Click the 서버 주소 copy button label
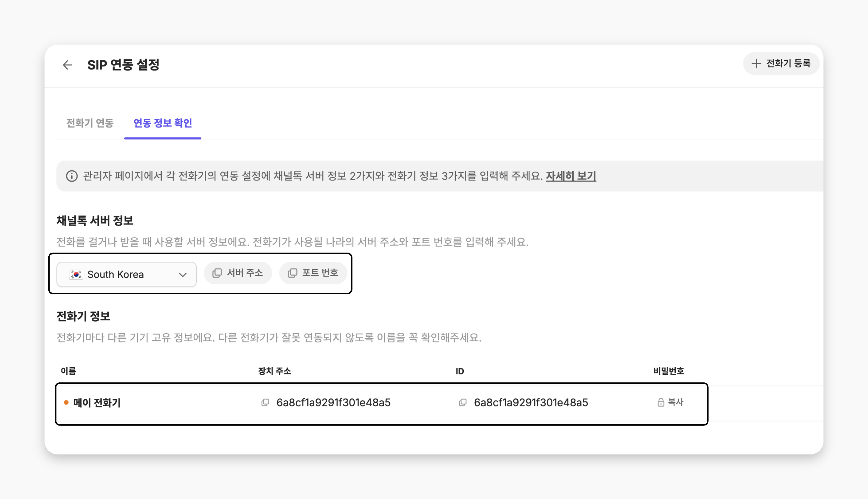Screen dimensions: 868x499 click(x=245, y=273)
